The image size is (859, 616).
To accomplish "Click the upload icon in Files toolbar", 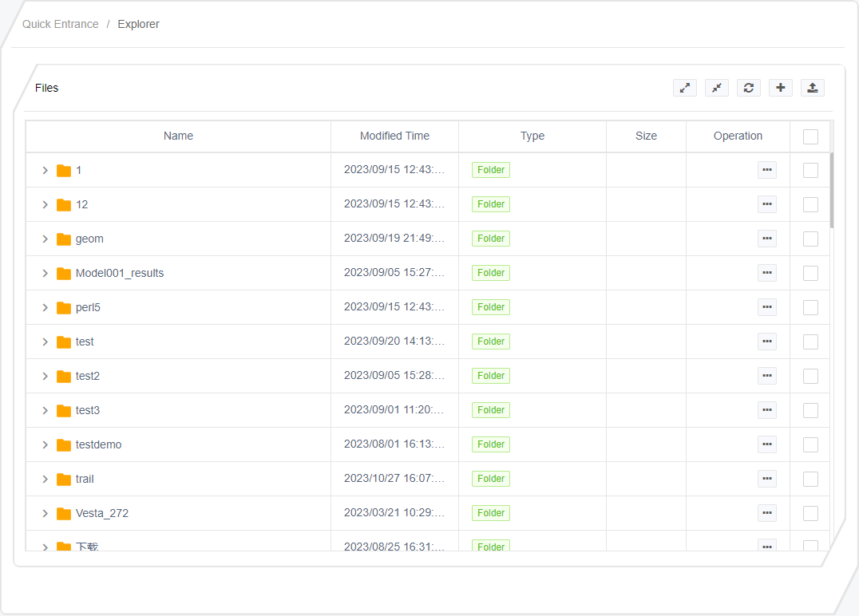I will coord(813,88).
